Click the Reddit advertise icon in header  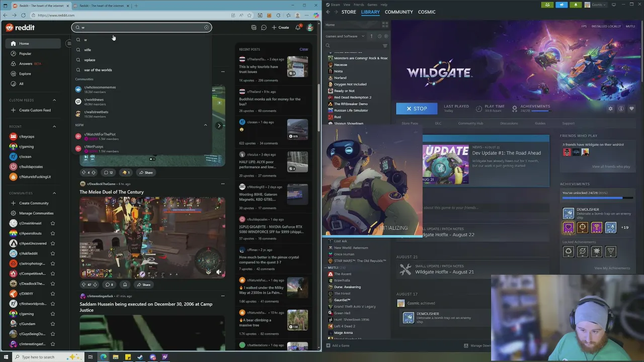(254, 27)
